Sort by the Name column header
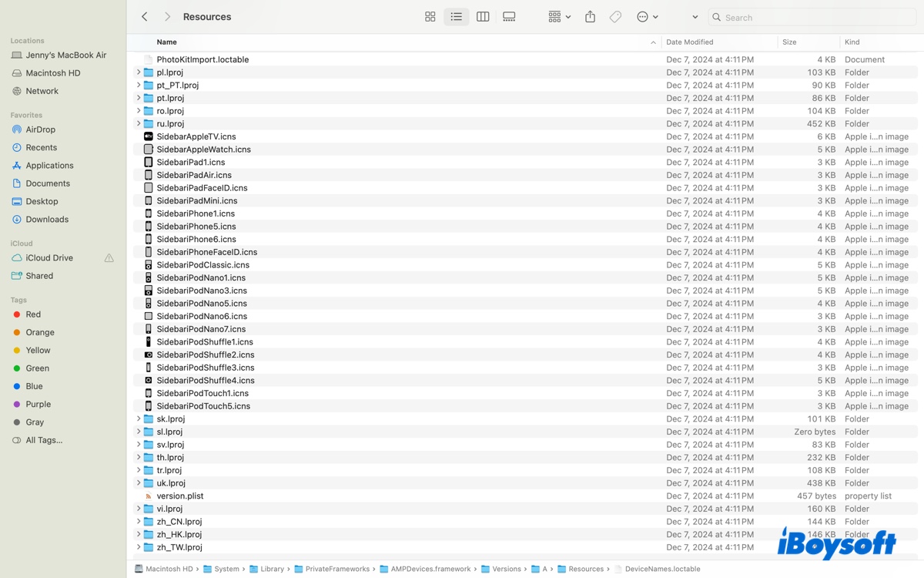 [166, 42]
